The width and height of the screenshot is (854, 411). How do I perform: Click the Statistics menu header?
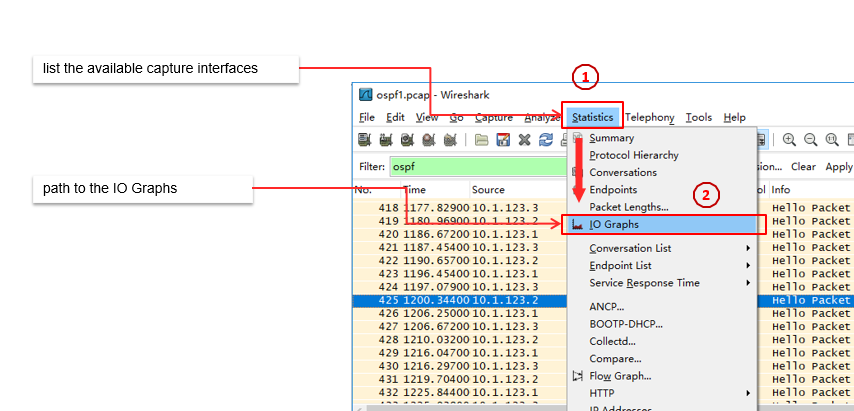click(593, 118)
